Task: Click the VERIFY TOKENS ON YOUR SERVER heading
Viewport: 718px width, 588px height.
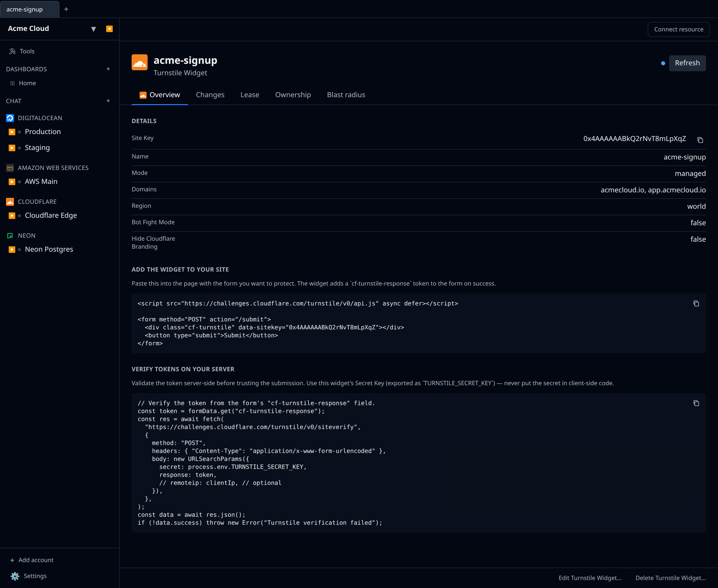Action: point(183,369)
